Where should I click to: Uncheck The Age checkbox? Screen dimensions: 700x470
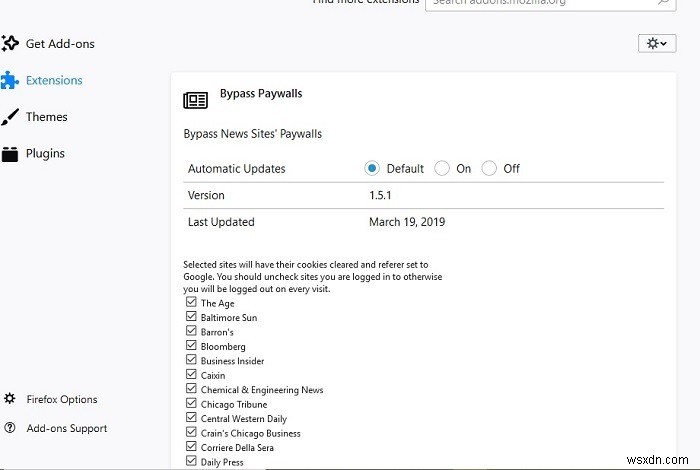point(191,302)
